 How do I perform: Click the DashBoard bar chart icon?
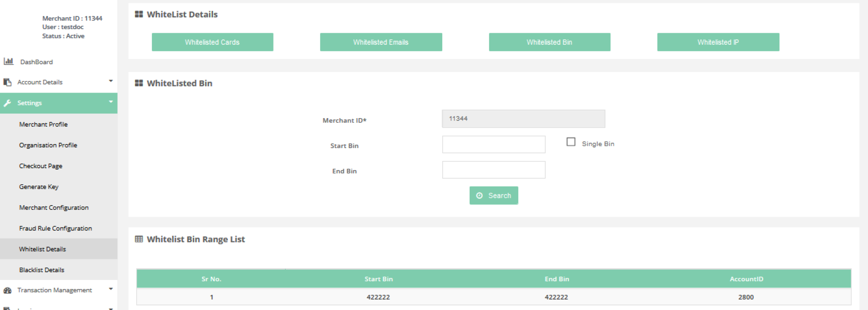pos(8,61)
